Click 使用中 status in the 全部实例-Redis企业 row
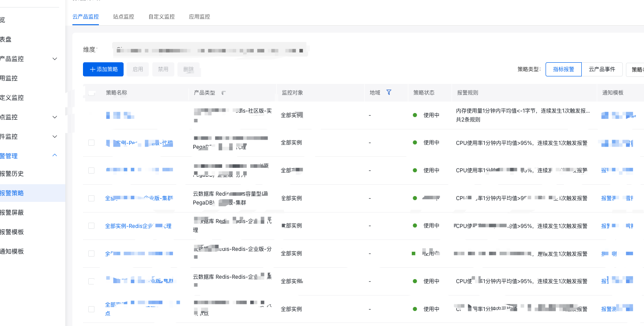Viewport: 644px width, 326px height. coord(431,226)
